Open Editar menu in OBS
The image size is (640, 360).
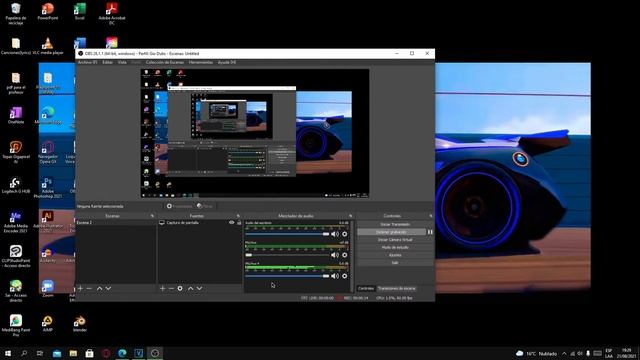point(107,62)
